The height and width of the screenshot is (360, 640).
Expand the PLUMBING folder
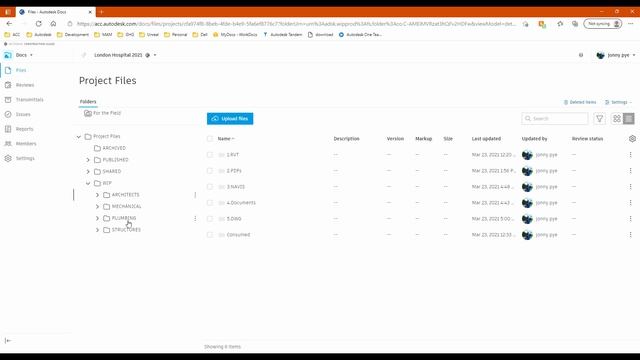[97, 218]
